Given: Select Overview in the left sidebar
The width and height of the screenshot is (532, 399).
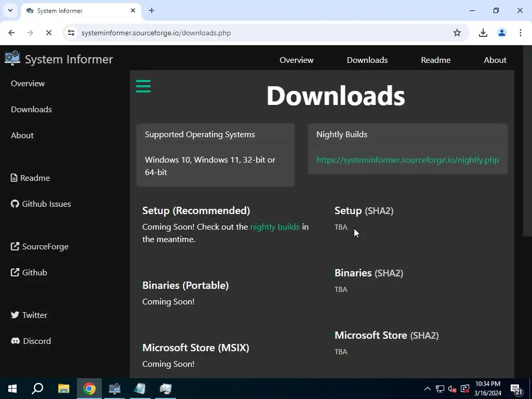Looking at the screenshot, I should pyautogui.click(x=28, y=84).
